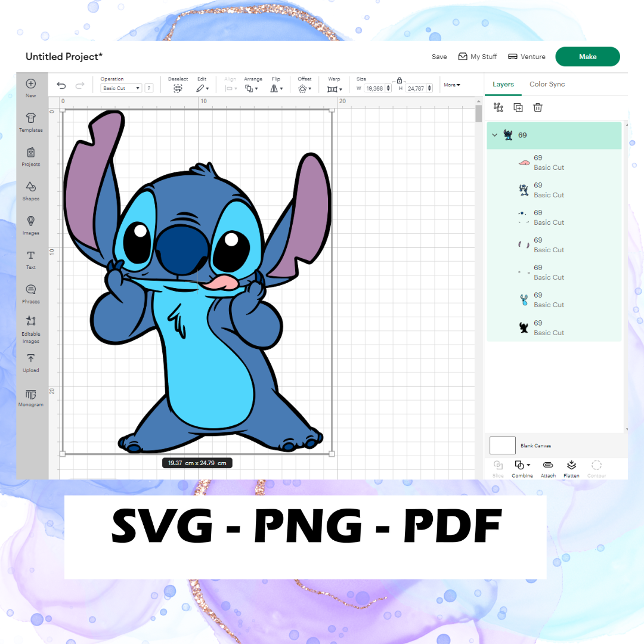Click the canvas vertical scrollbar
Screen dimensions: 644x644
pos(478,113)
